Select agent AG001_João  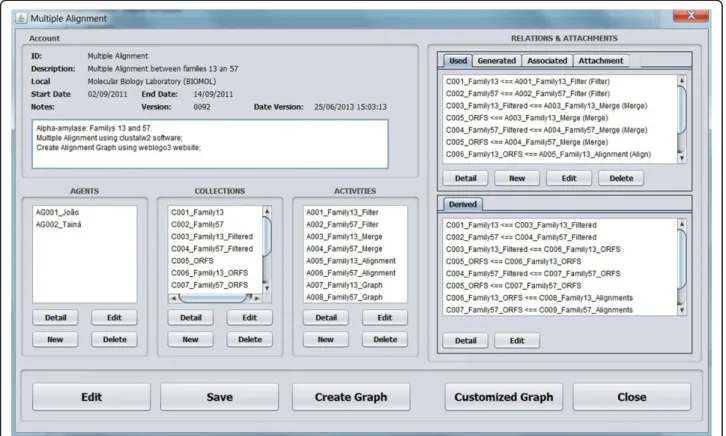pyautogui.click(x=57, y=212)
